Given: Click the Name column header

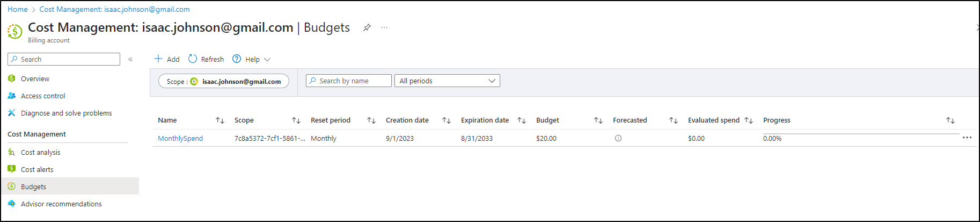Looking at the screenshot, I should pyautogui.click(x=167, y=120).
